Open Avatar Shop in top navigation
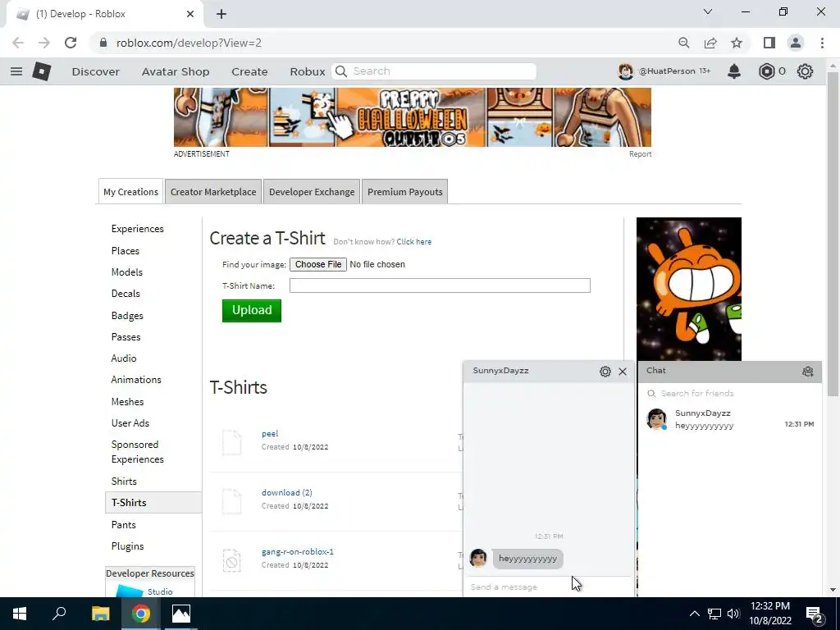Viewport: 840px width, 630px height. pos(176,72)
